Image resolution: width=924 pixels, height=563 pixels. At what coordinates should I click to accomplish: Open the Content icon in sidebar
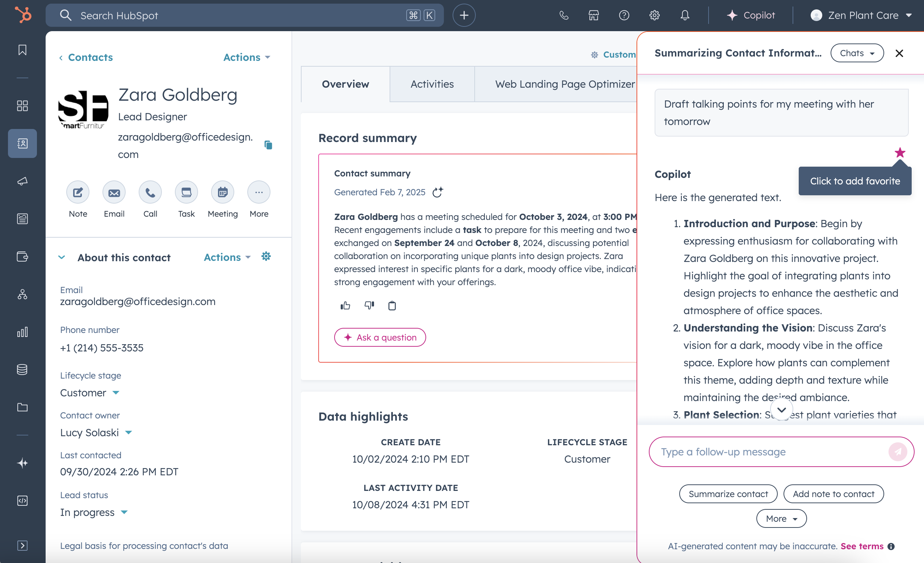pyautogui.click(x=22, y=219)
